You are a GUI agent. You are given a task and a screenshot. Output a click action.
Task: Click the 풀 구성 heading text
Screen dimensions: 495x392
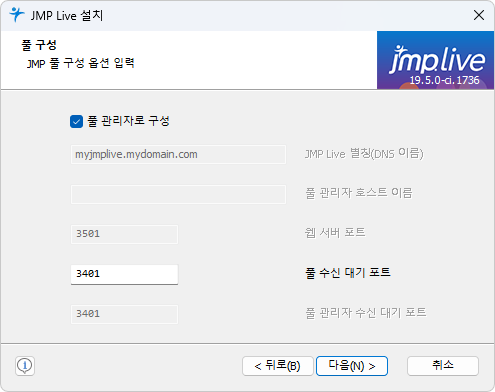coord(39,45)
